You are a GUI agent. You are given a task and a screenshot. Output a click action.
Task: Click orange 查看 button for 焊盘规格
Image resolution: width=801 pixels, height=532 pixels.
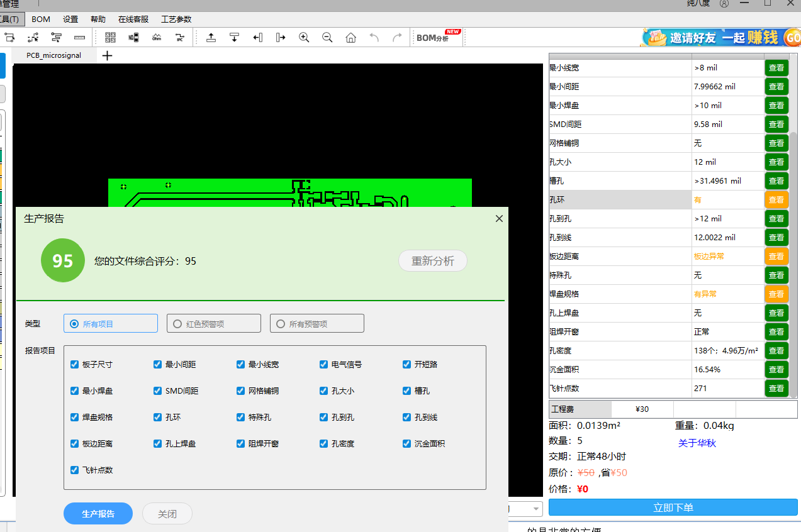coord(776,294)
